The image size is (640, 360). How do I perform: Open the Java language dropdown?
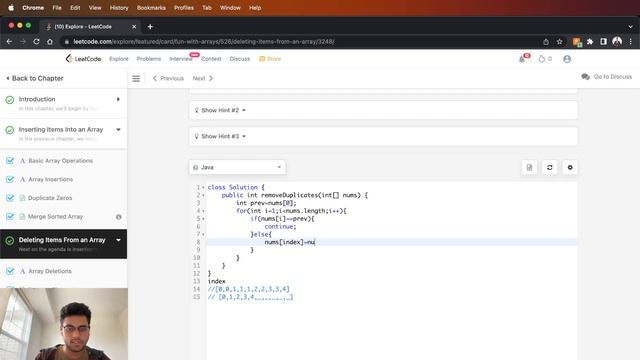[x=237, y=167]
